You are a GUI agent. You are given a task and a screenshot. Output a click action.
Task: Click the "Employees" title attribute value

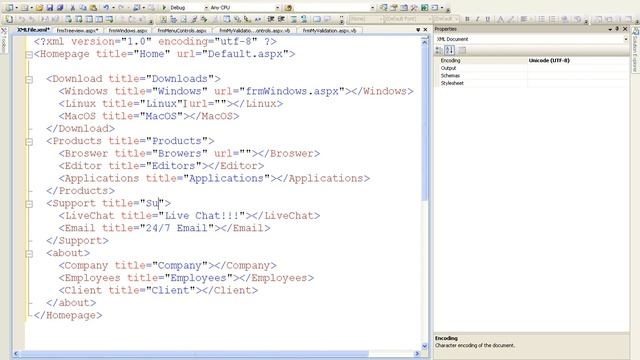(x=198, y=278)
